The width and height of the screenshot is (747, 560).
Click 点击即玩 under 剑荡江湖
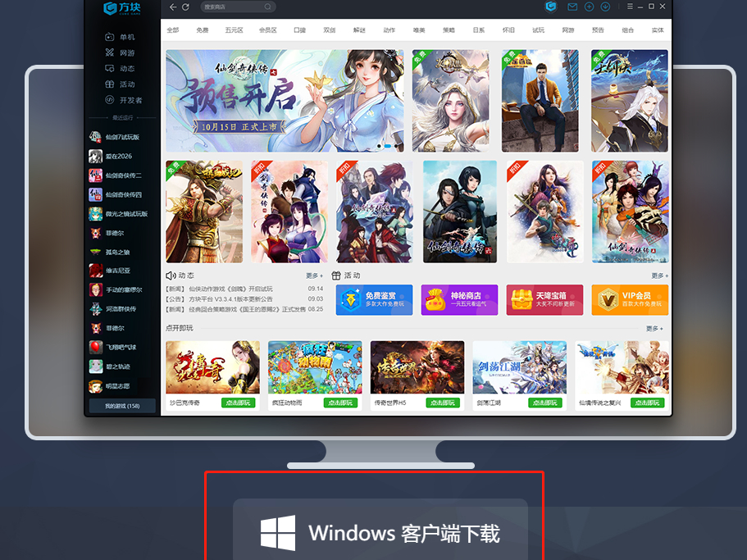coord(545,403)
